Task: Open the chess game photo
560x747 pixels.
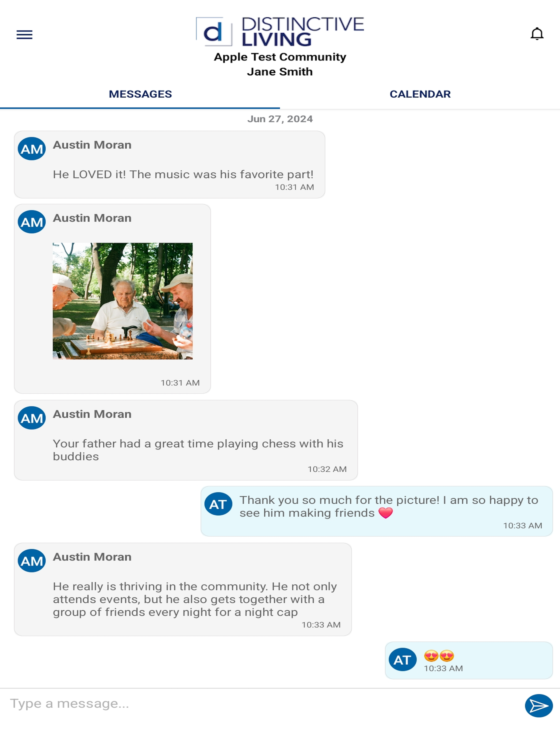Action: click(x=122, y=301)
